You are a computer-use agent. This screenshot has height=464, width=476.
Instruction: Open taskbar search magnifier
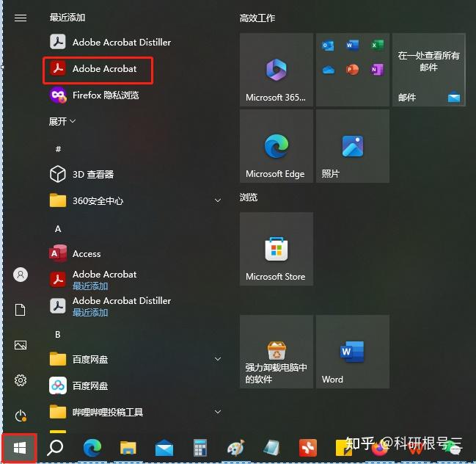[55, 448]
